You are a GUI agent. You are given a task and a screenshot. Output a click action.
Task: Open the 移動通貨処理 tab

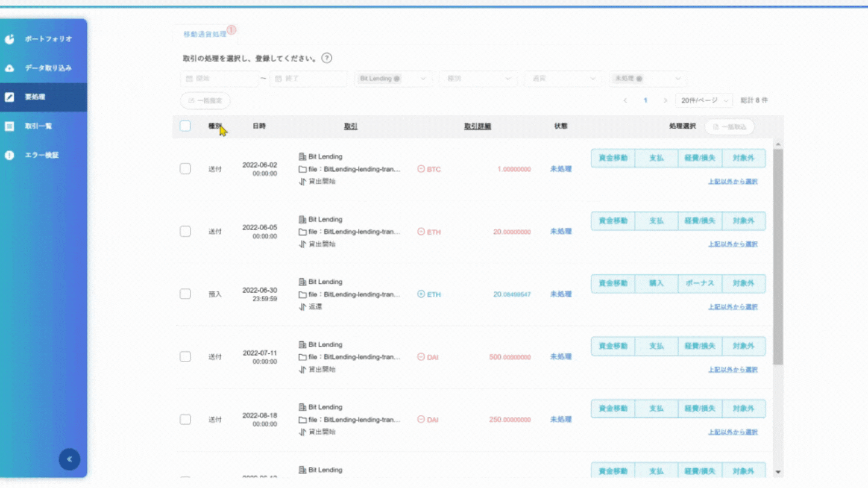click(x=205, y=34)
